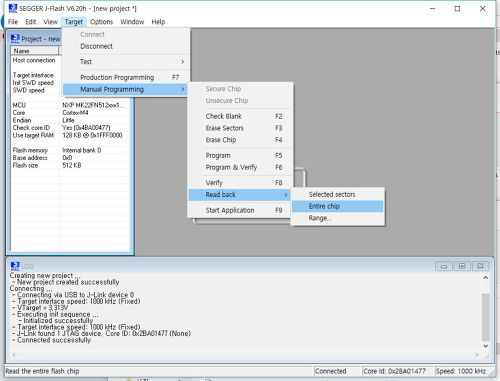Select the SWD speed row

pos(70,90)
